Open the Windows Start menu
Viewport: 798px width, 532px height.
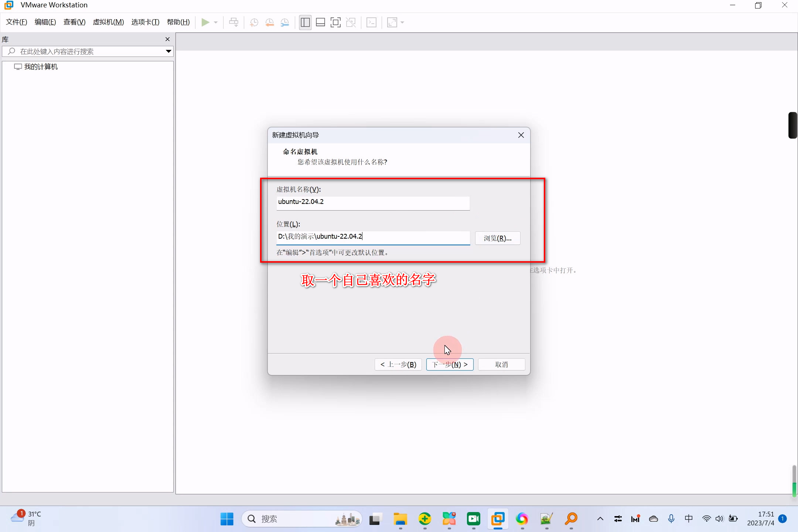[x=227, y=519]
